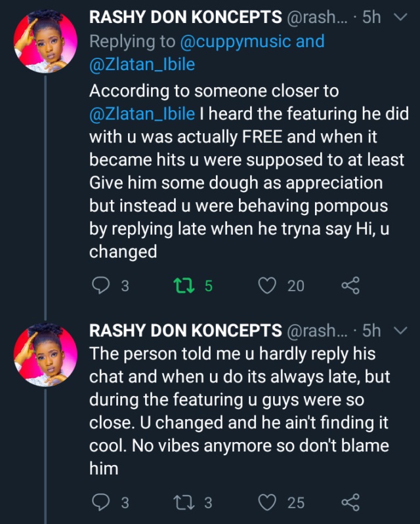The width and height of the screenshot is (420, 524).
Task: Open second tweet's dropdown chevron menu
Action: 398,331
